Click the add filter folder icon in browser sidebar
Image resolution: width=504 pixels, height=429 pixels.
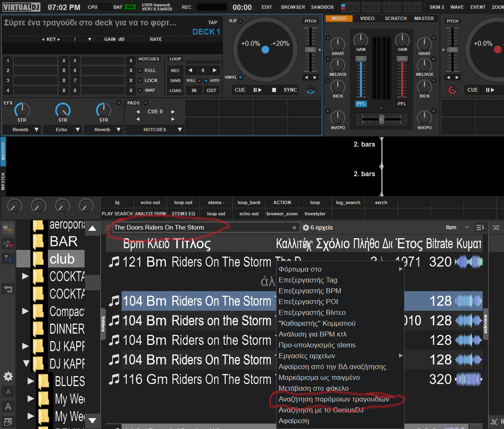8,259
